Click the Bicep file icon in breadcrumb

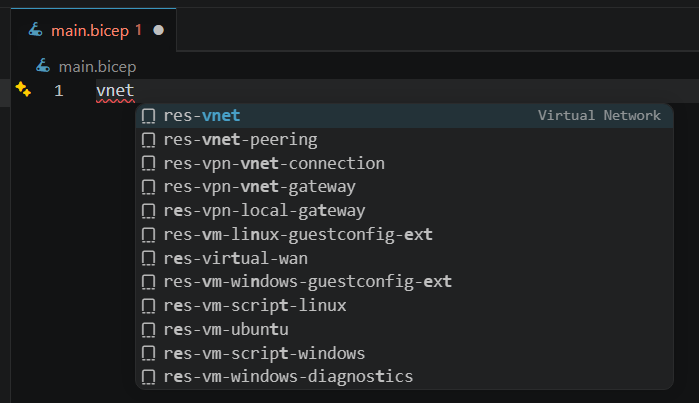[x=43, y=66]
